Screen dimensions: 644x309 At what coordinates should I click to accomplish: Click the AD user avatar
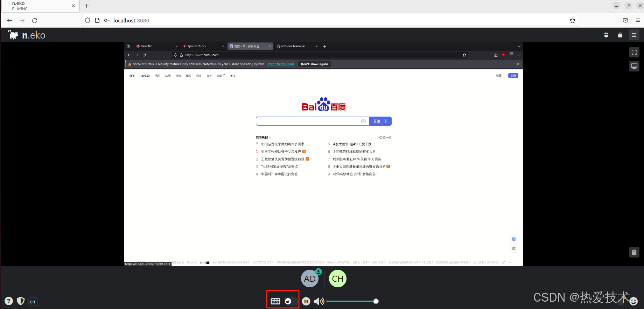[310, 279]
